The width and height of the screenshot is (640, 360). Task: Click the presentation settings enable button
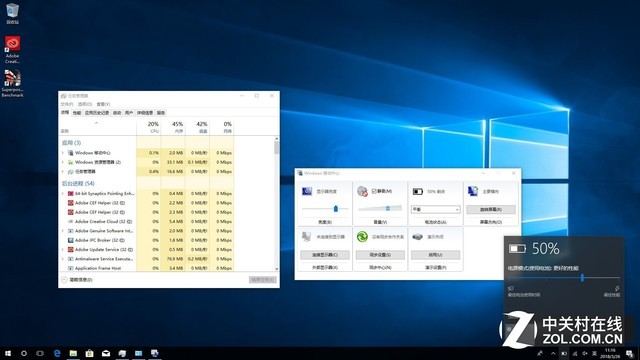click(435, 255)
